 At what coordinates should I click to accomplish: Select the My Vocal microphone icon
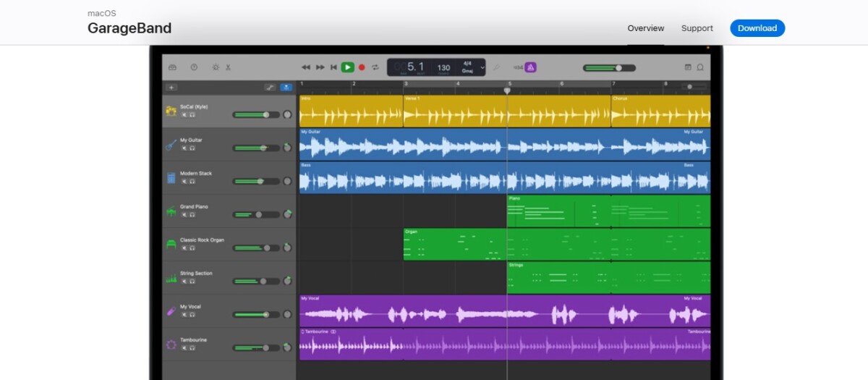tap(171, 311)
